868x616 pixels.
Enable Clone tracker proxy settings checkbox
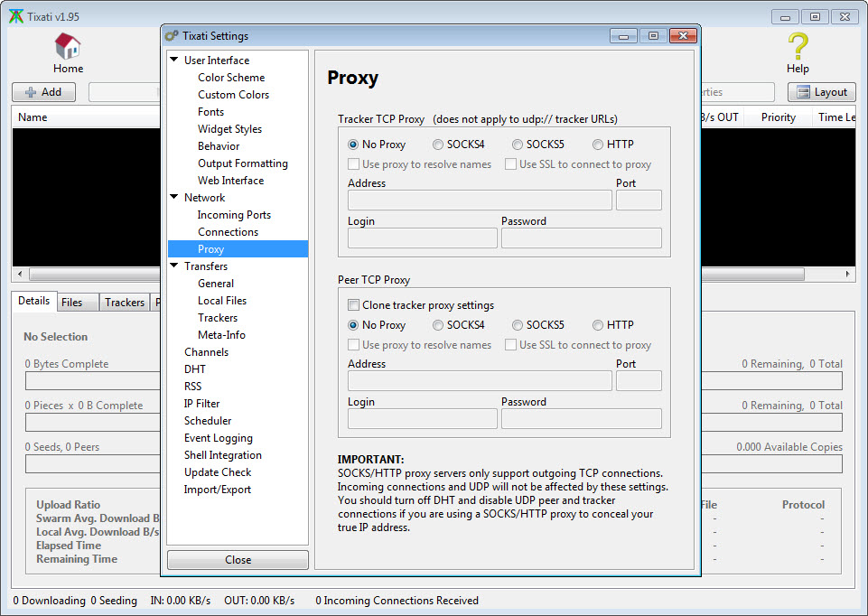[x=353, y=305]
